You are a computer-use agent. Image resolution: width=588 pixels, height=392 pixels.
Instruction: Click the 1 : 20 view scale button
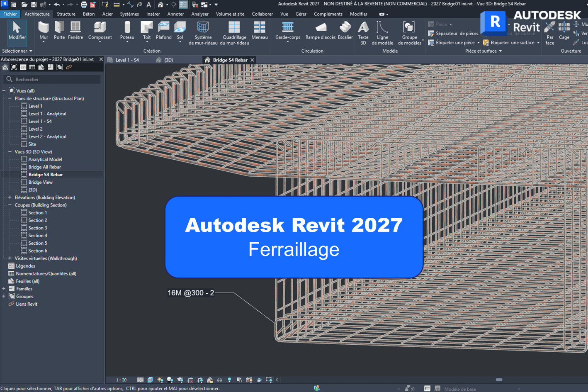tap(121, 380)
